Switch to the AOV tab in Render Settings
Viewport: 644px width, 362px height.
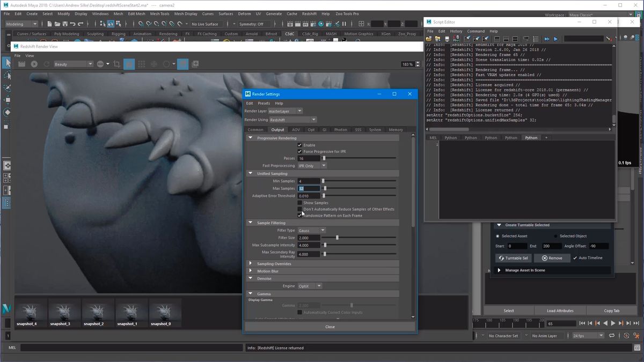click(x=296, y=130)
